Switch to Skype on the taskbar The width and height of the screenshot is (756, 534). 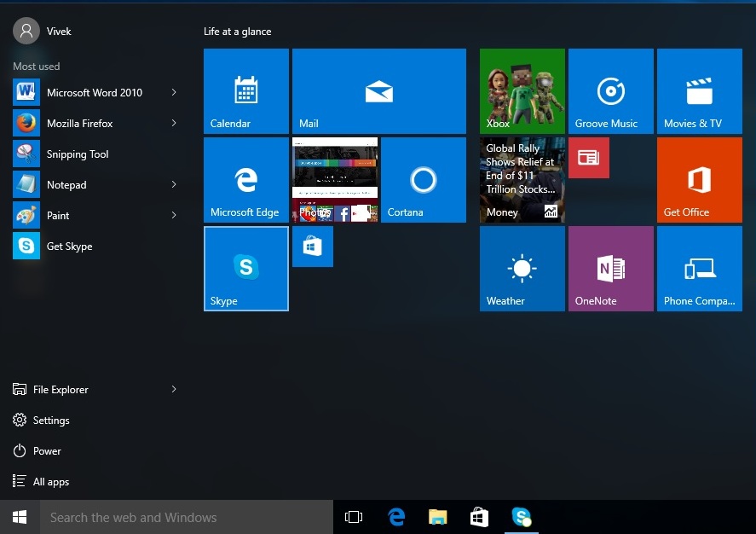click(x=522, y=517)
